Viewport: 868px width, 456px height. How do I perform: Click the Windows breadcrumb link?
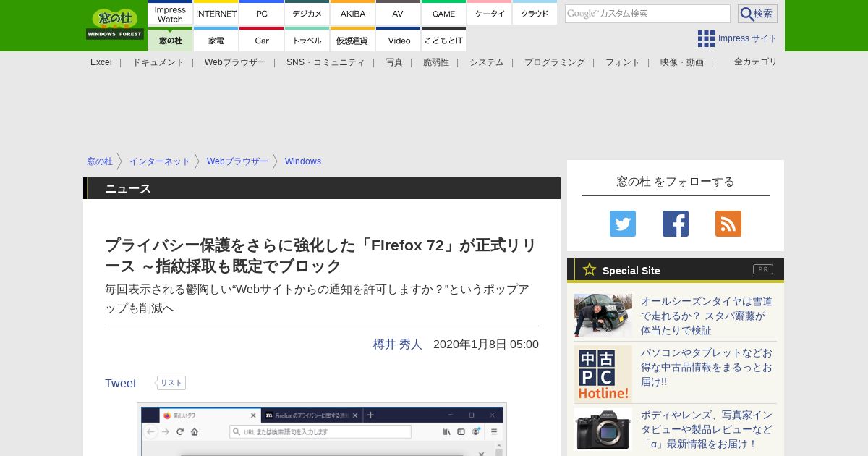pyautogui.click(x=303, y=161)
